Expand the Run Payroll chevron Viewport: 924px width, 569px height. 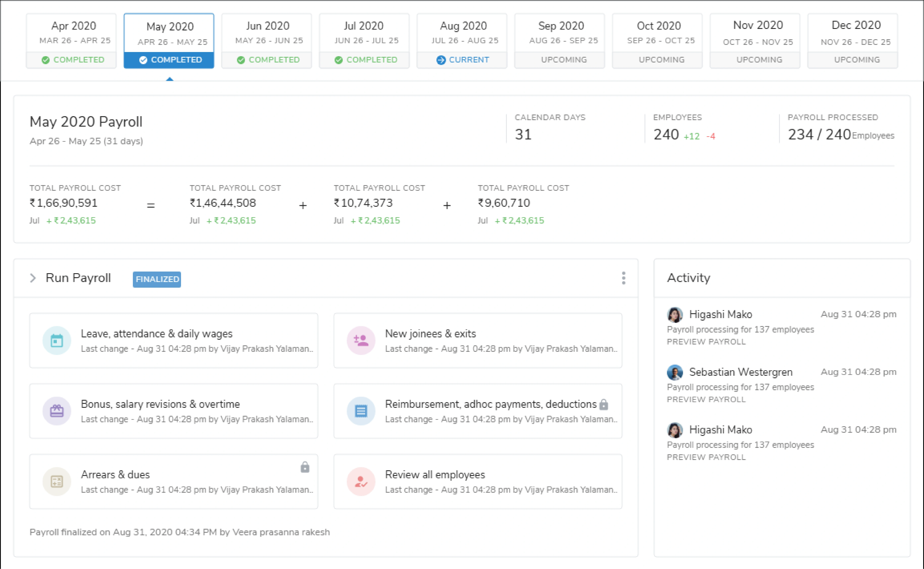(x=33, y=278)
